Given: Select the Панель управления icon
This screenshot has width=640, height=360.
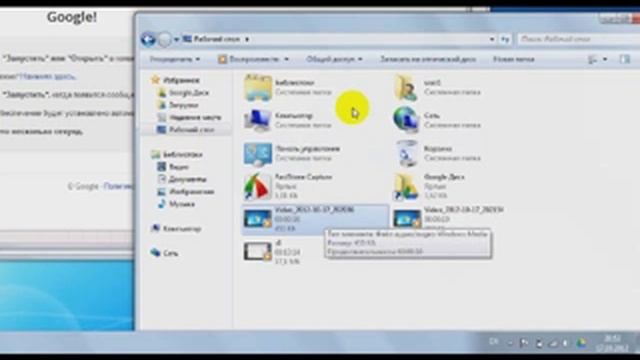Looking at the screenshot, I should [258, 153].
